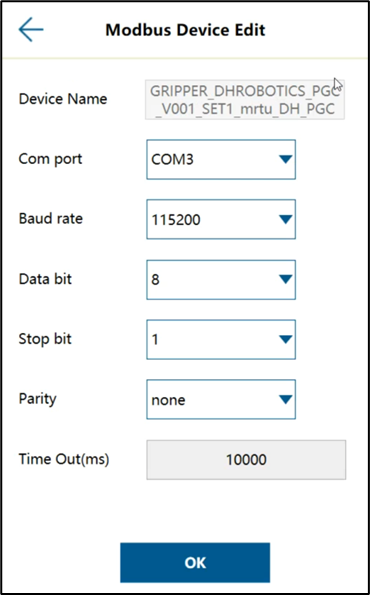Click the Baud rate label
The width and height of the screenshot is (370, 595).
[x=50, y=219]
